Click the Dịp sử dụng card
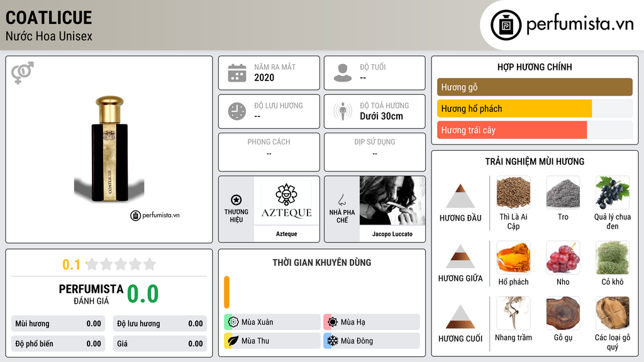Viewport: 644px width, 362px height. [375, 152]
